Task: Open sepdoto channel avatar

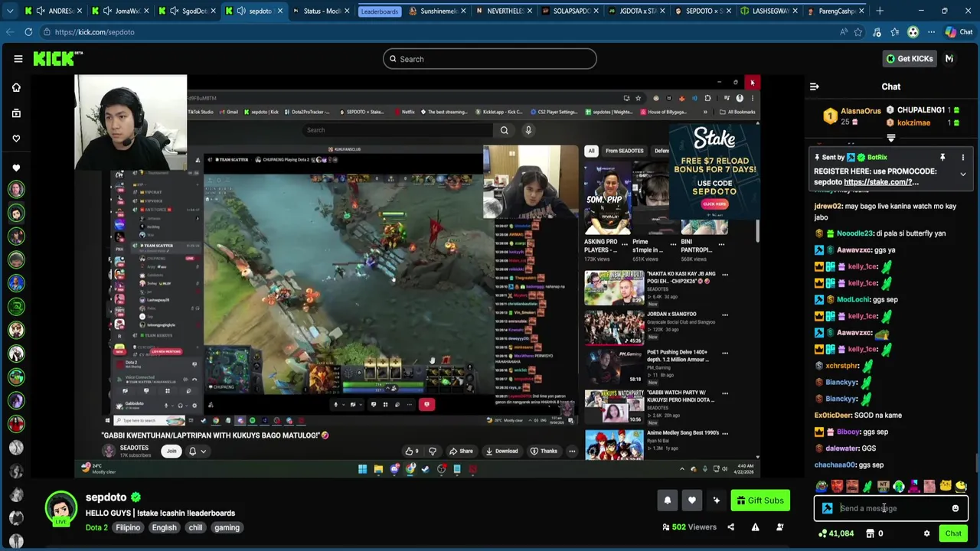Action: 61,509
